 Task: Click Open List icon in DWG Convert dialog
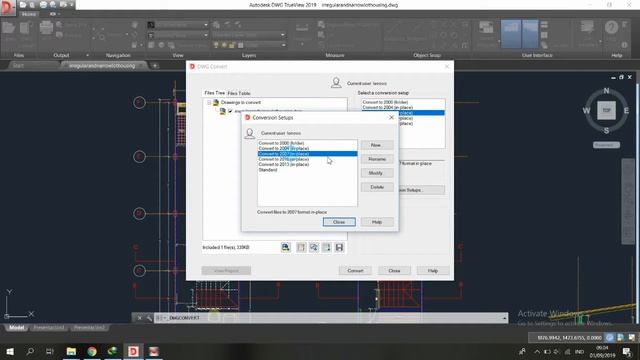coord(314,247)
